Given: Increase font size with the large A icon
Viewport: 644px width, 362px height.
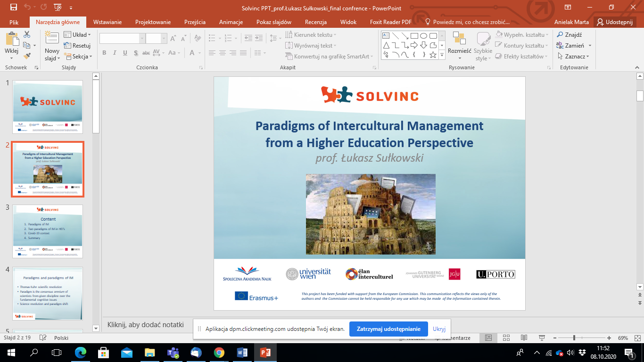Looking at the screenshot, I should pyautogui.click(x=173, y=39).
